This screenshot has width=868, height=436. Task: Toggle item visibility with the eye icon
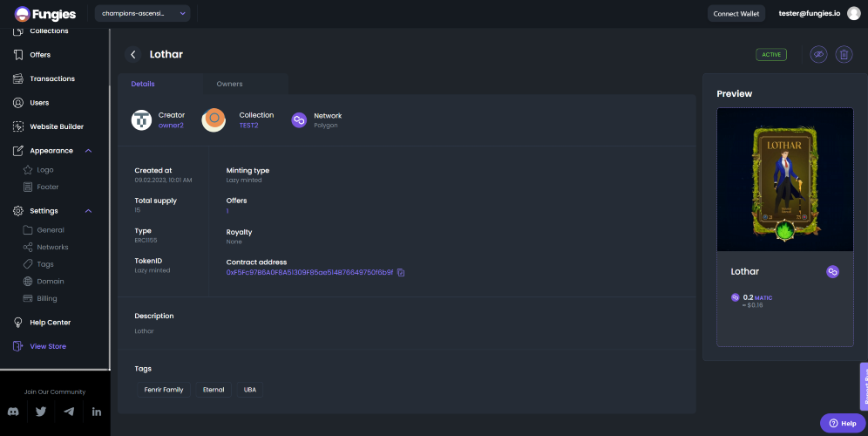tap(818, 54)
